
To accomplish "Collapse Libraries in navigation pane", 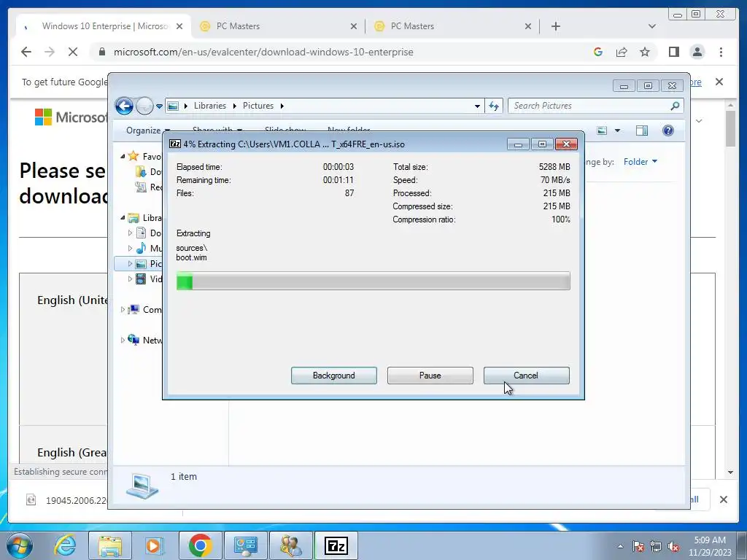I will [123, 217].
